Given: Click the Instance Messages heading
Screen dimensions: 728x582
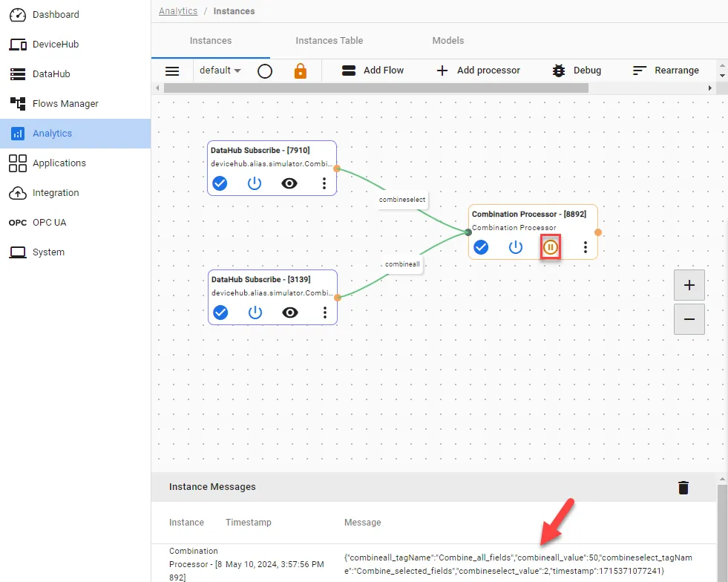Looking at the screenshot, I should [x=213, y=487].
